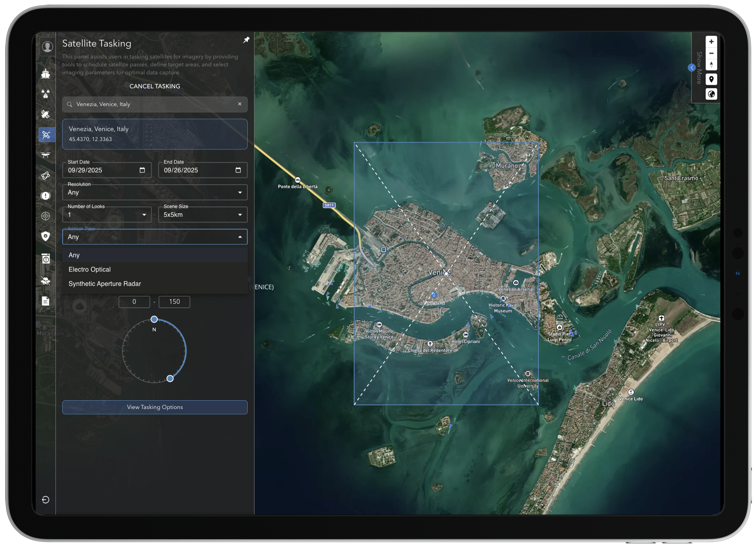Expand the Show More arrow
The height and width of the screenshot is (547, 756).
(x=692, y=68)
